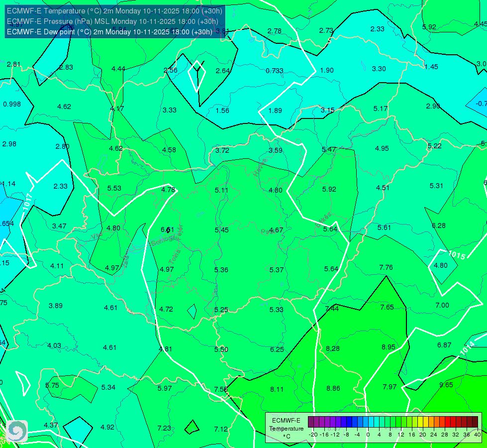Click the 5.75 temperature value
The height and width of the screenshot is (448, 487).
pos(52,385)
